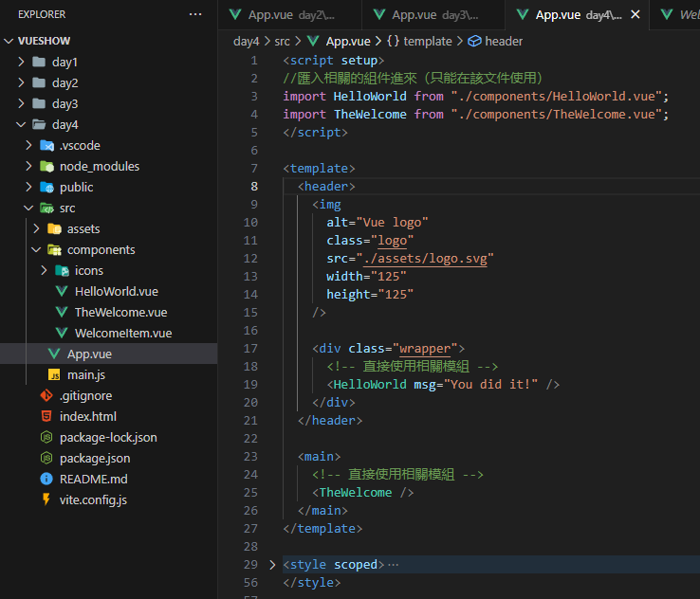Click the .gitignore file icon
700x599 pixels.
tap(46, 395)
